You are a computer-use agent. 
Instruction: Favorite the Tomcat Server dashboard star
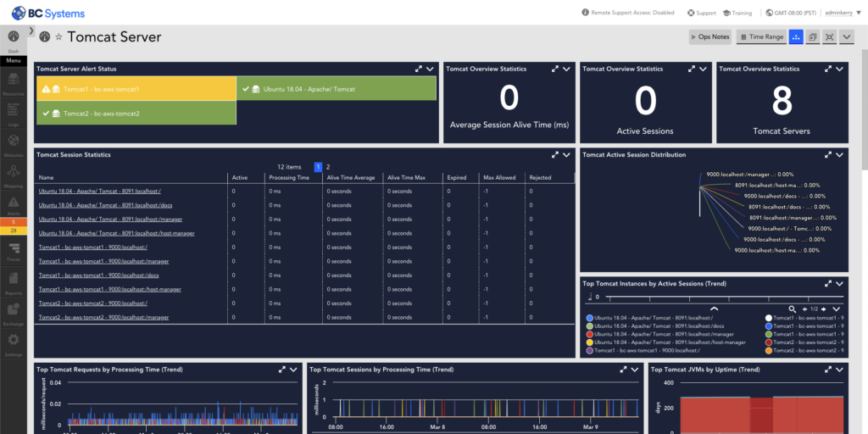[x=58, y=37]
